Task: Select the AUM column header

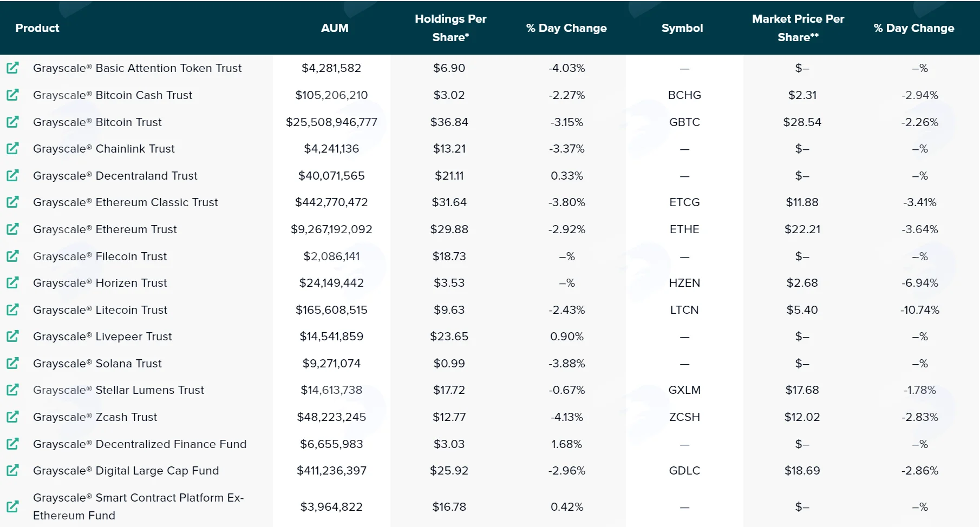Action: [335, 28]
